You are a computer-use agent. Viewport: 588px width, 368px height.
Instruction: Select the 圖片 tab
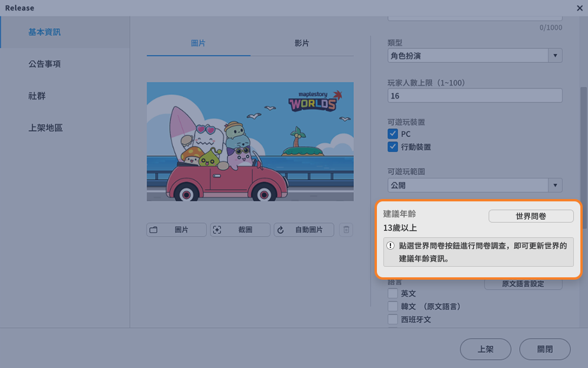coord(198,43)
